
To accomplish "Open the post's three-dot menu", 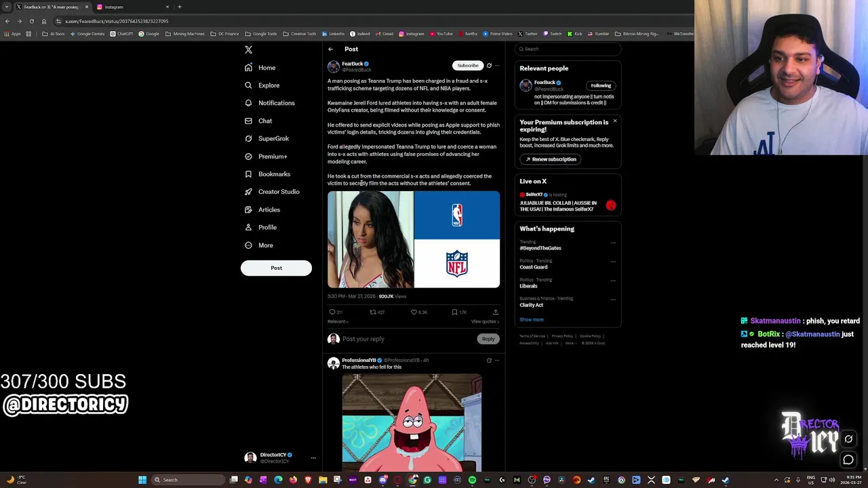I will click(497, 66).
